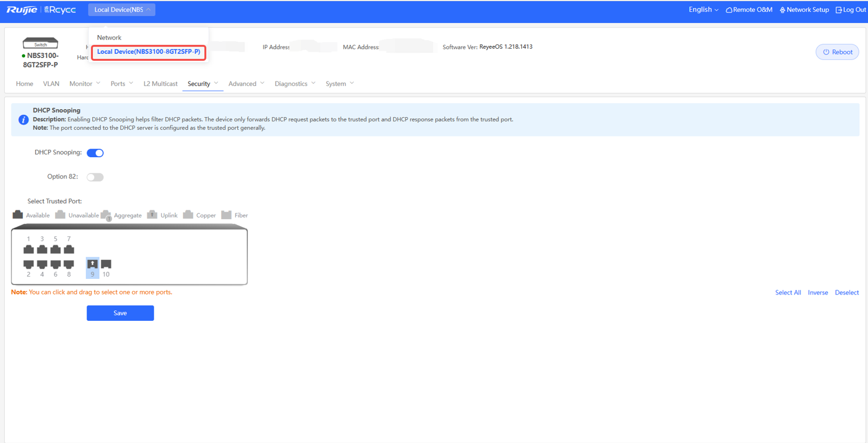Expand the Security menu dropdown
Screen dimensions: 868x443
click(202, 84)
